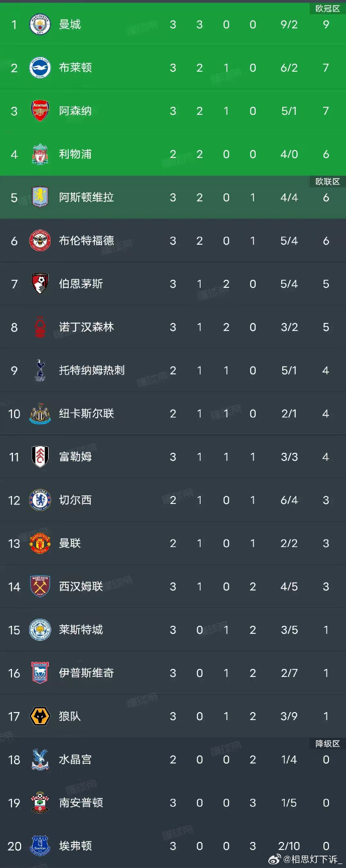Viewport: 346px width, 868px height.
Task: Click the Wolves club crest
Action: [40, 716]
